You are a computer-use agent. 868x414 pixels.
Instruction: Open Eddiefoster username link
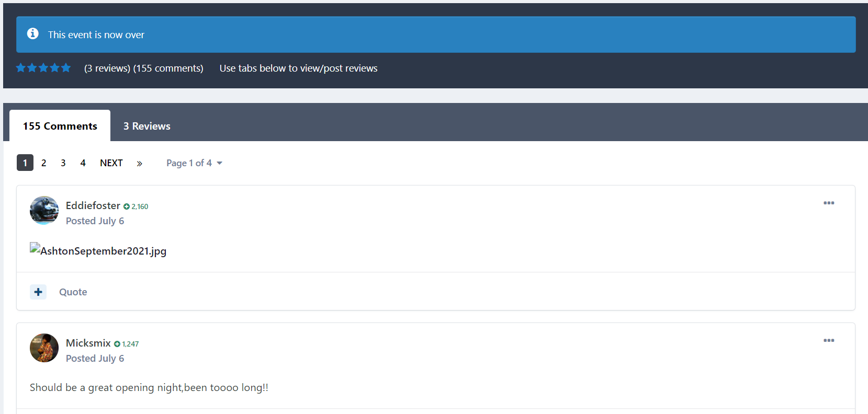click(x=93, y=205)
